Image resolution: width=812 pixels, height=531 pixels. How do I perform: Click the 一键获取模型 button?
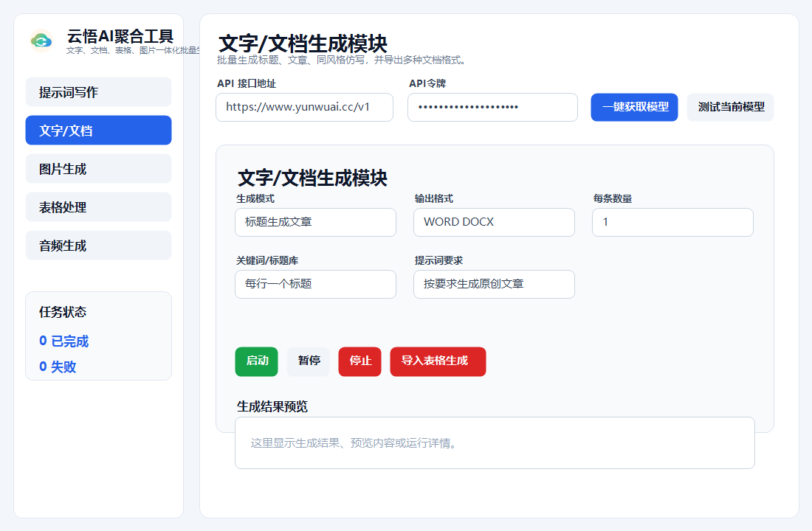634,107
